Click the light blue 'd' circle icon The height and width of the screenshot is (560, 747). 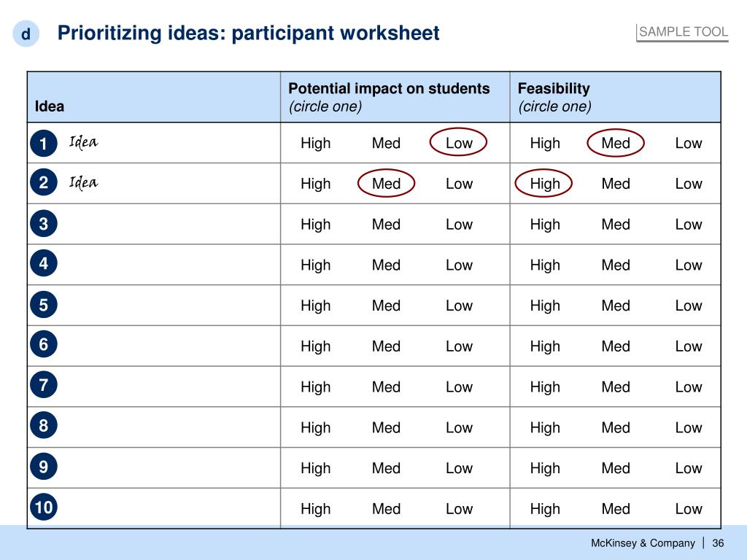click(26, 34)
